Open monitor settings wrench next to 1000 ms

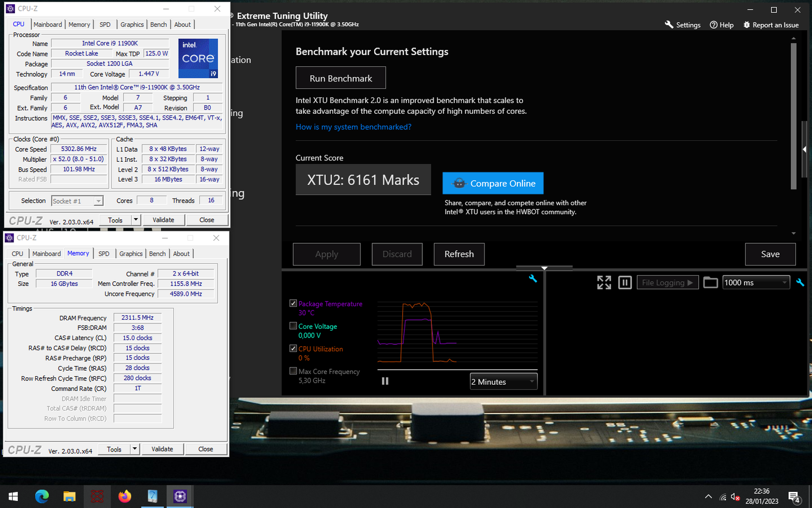coord(800,282)
